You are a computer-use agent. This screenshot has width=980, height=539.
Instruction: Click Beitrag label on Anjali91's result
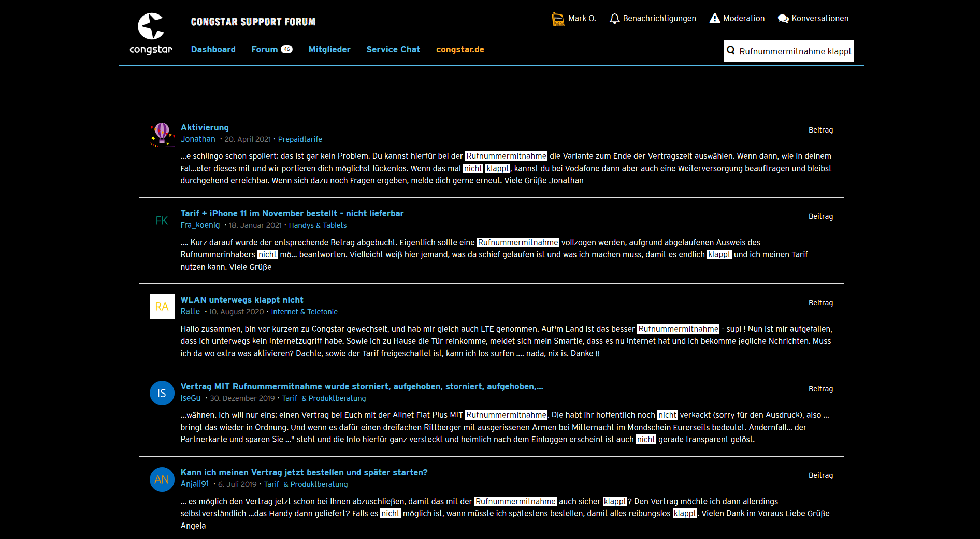click(820, 475)
